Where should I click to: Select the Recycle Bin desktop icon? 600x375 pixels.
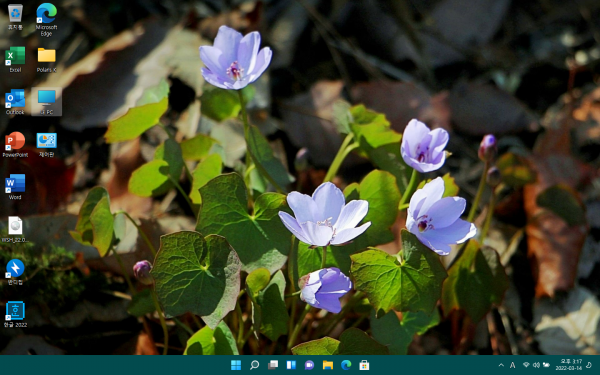(15, 17)
